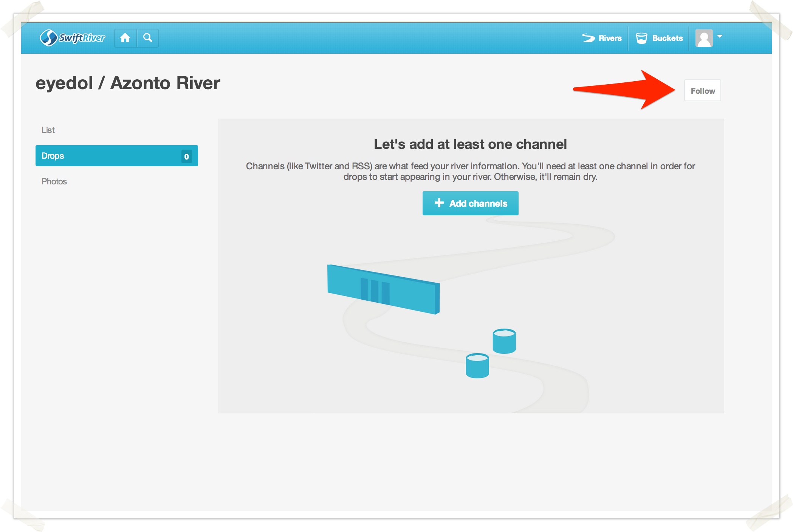The width and height of the screenshot is (793, 532).
Task: Switch to the Photos view
Action: coord(54,181)
